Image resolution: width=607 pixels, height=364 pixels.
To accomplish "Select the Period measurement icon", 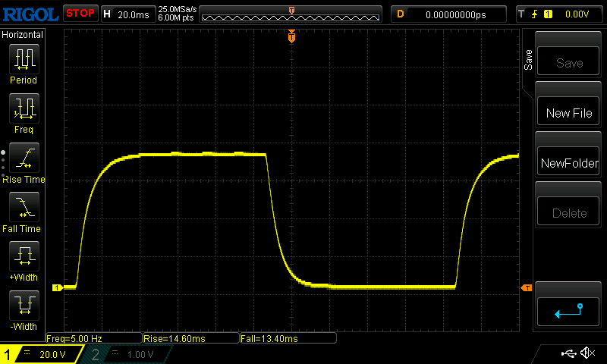I will point(24,58).
